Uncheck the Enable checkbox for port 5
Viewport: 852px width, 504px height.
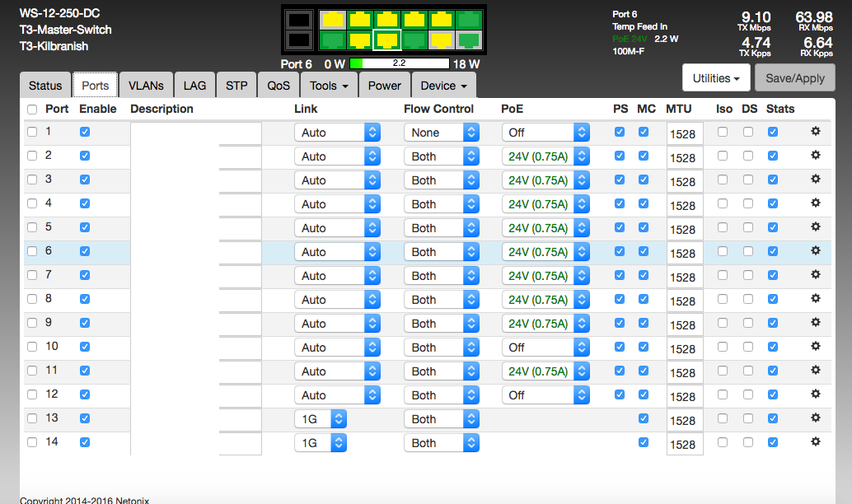[x=85, y=227]
